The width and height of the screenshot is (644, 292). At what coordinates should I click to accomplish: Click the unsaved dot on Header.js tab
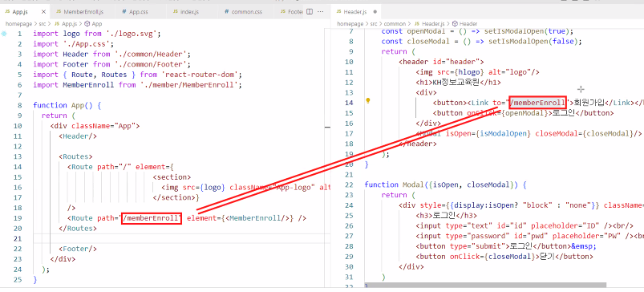click(375, 11)
